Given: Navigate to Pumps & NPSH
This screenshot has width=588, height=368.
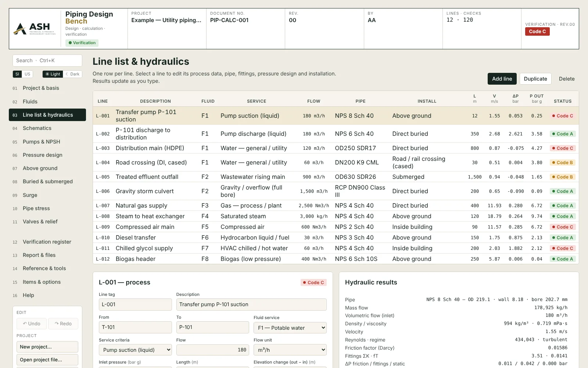Looking at the screenshot, I should tap(47, 142).
